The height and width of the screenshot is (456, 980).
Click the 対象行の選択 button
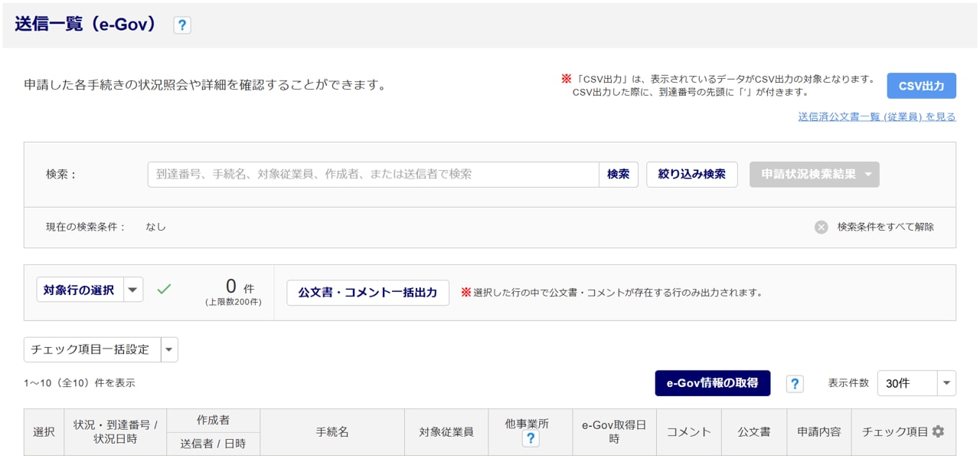[79, 290]
